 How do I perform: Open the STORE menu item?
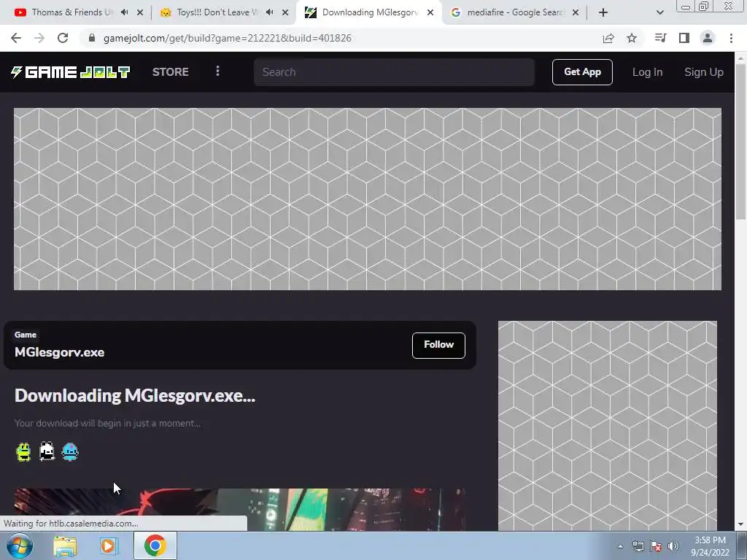pyautogui.click(x=171, y=72)
